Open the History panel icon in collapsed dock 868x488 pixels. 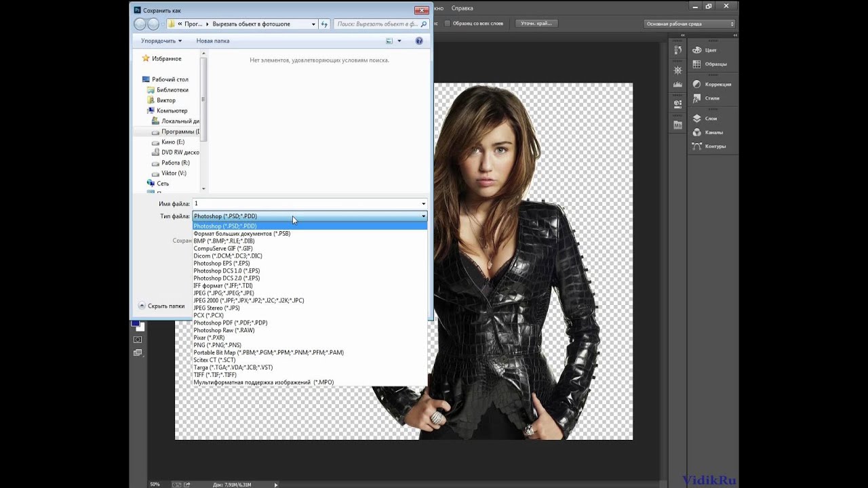coord(677,50)
